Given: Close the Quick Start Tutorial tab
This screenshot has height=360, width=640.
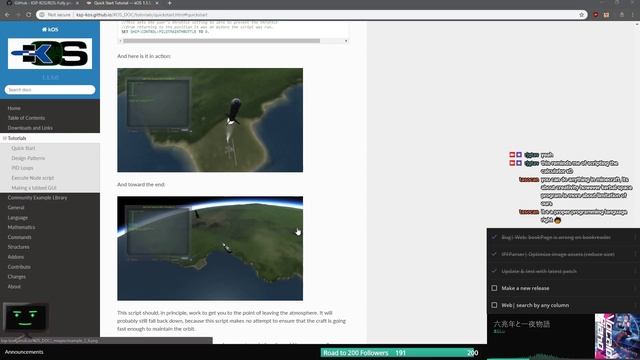Looking at the screenshot, I should [157, 3].
